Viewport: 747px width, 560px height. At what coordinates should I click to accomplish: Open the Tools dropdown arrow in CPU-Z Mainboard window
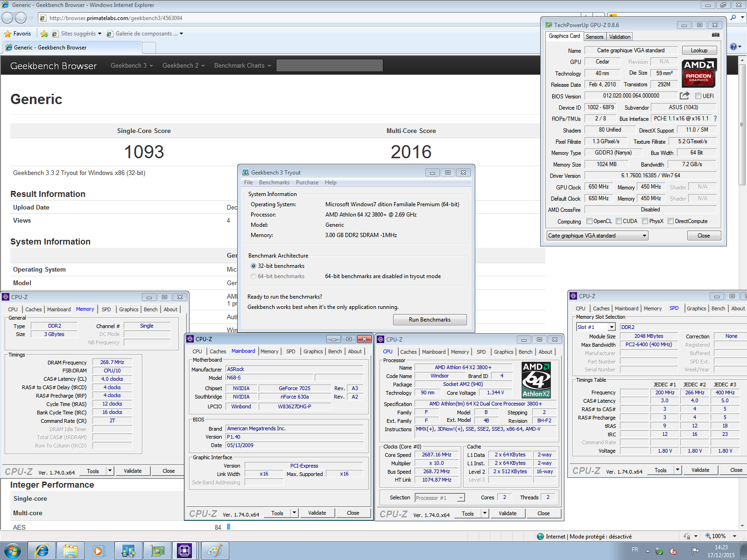coord(295,513)
